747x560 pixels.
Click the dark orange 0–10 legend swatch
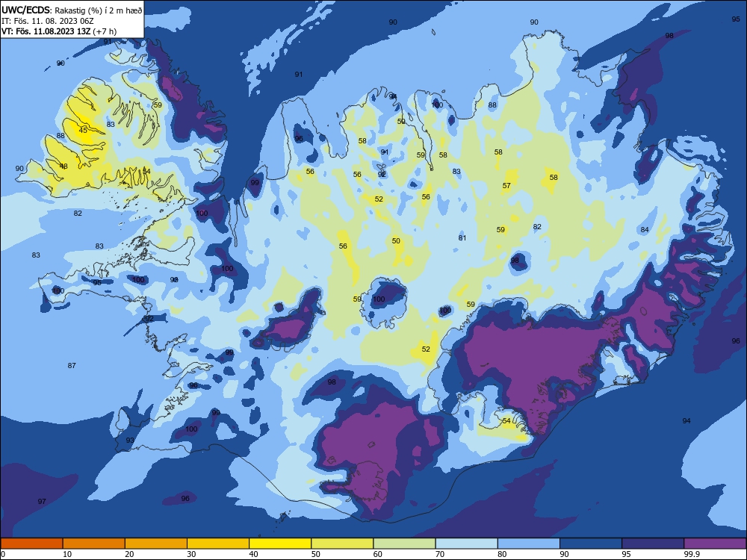31,544
